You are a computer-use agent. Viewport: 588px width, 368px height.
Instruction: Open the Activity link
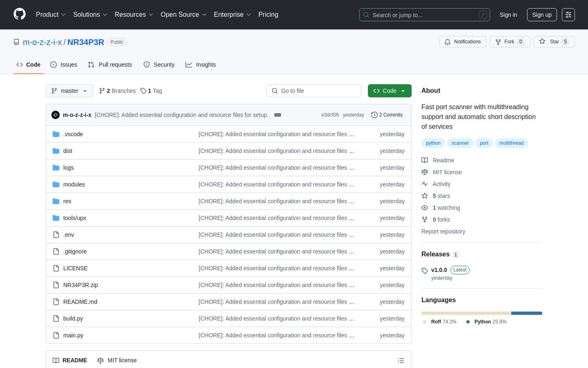tap(436, 184)
